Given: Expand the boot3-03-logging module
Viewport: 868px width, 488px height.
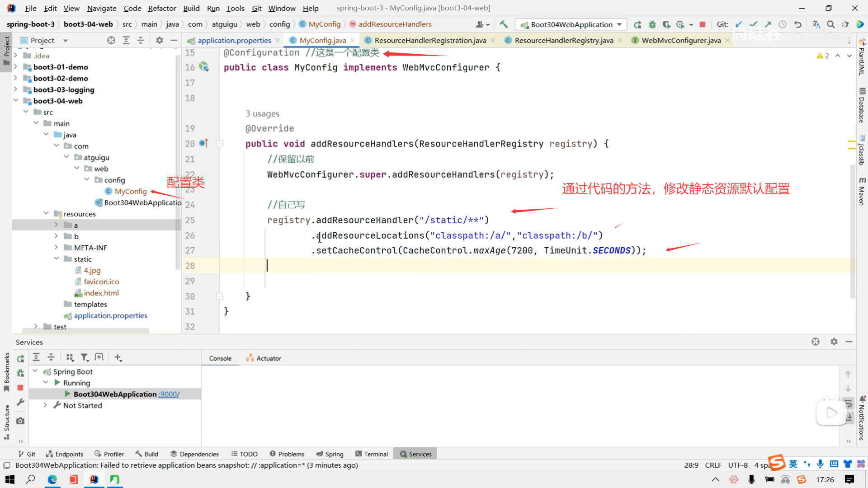Looking at the screenshot, I should coord(15,89).
